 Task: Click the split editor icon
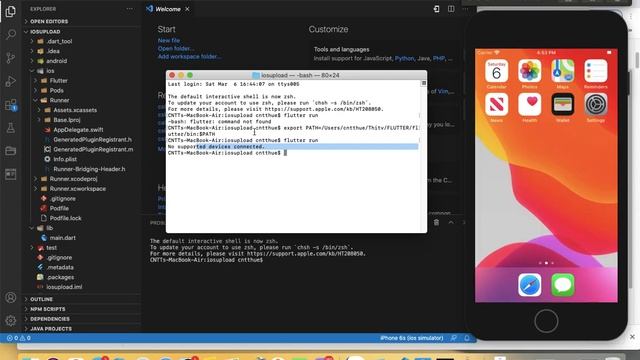pyautogui.click(x=451, y=9)
